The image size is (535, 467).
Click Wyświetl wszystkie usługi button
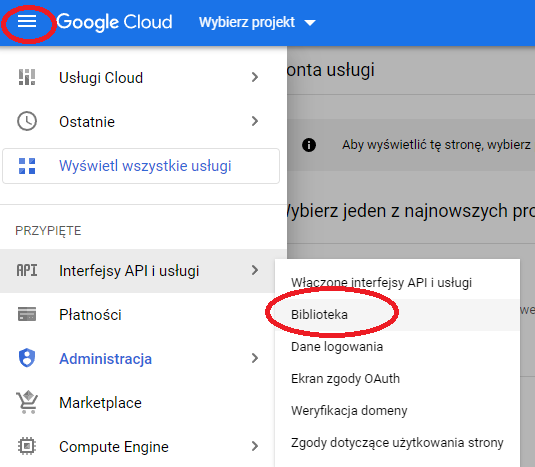(141, 166)
